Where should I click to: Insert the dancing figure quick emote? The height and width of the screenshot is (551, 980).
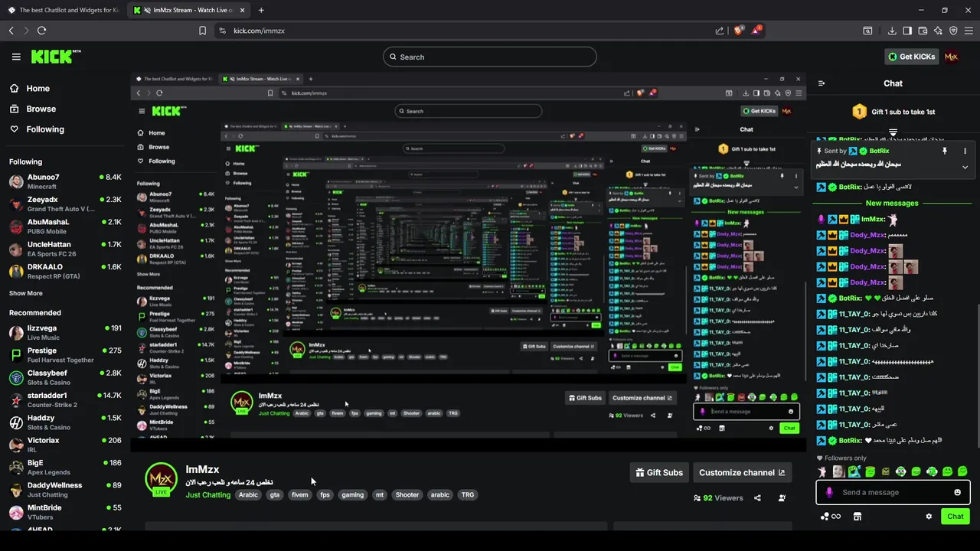(x=822, y=471)
